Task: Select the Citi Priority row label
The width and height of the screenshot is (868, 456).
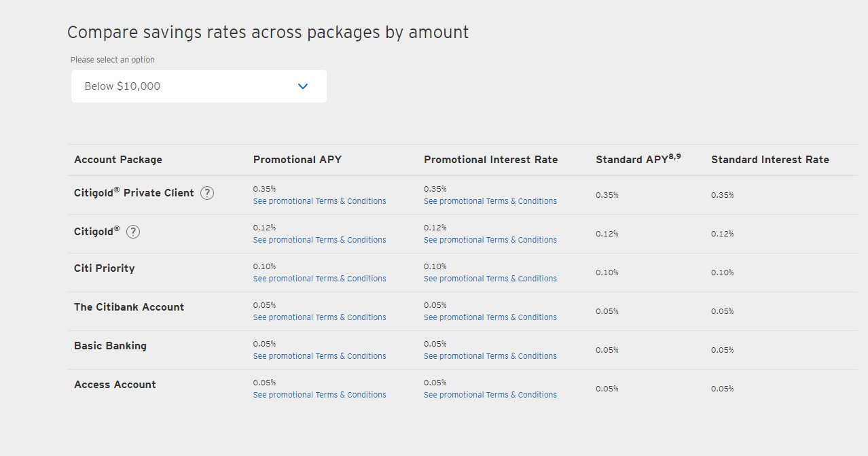Action: click(x=105, y=268)
